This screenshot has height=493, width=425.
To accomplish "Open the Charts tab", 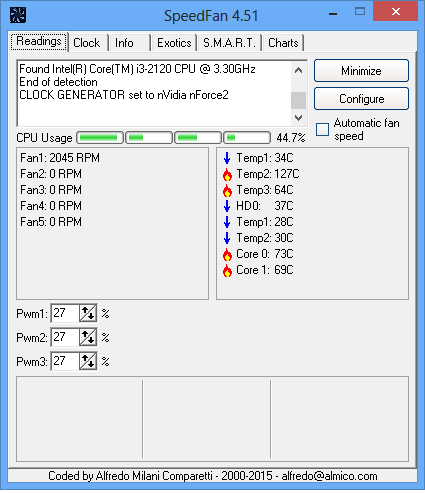I will coord(283,43).
